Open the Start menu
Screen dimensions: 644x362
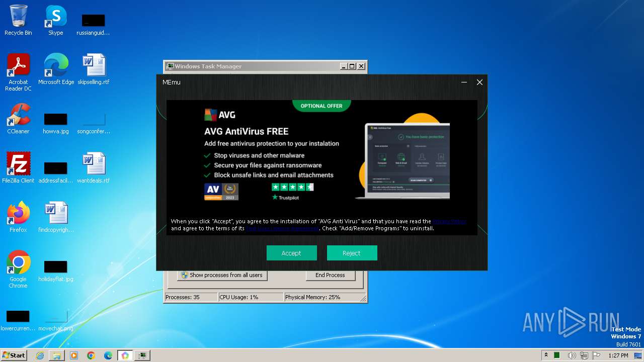14,355
